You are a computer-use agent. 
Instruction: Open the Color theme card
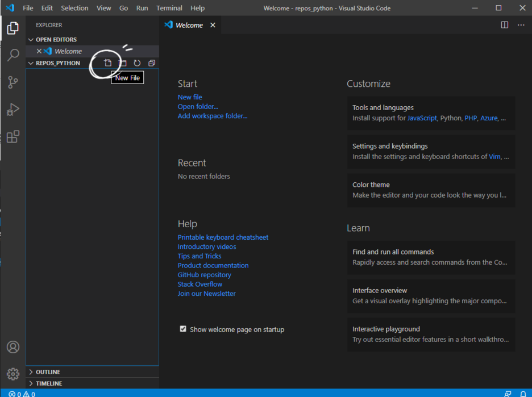click(x=431, y=190)
